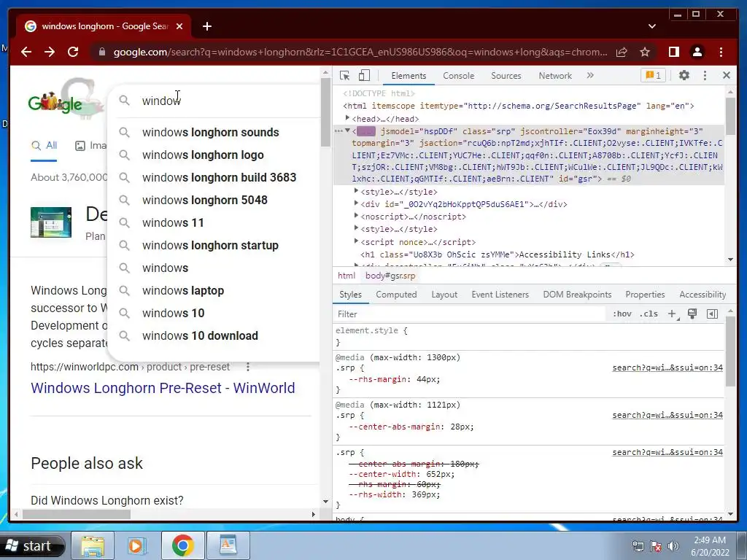Open tab search dropdown arrow
The width and height of the screenshot is (747, 560).
(651, 26)
